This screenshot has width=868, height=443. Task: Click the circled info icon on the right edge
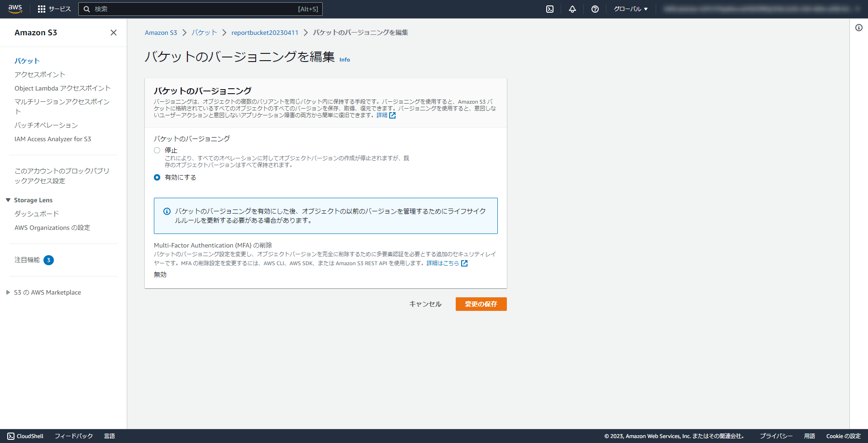858,28
